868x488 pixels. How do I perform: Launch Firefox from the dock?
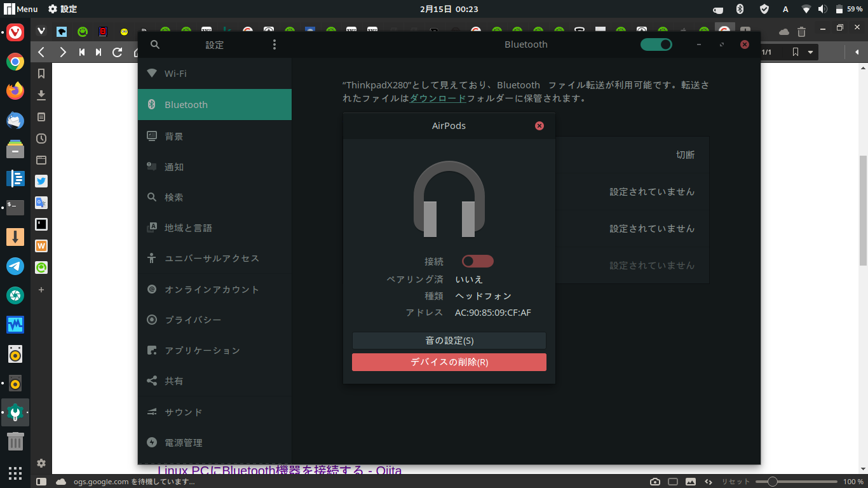(15, 91)
